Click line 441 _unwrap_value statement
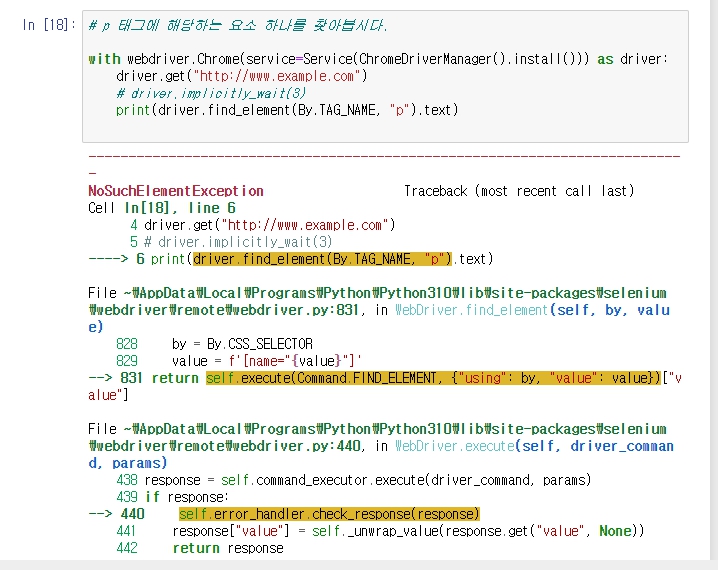Screen dimensions: 718x570 coord(380,531)
